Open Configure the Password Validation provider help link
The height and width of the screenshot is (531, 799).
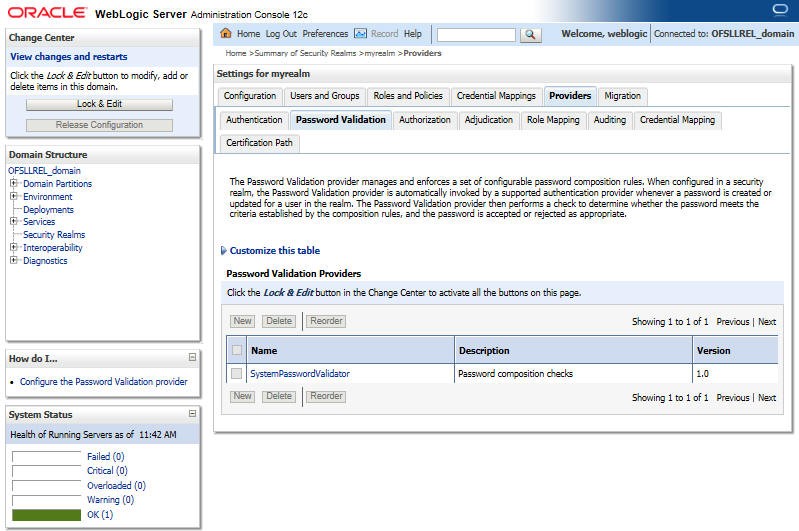coord(103,382)
